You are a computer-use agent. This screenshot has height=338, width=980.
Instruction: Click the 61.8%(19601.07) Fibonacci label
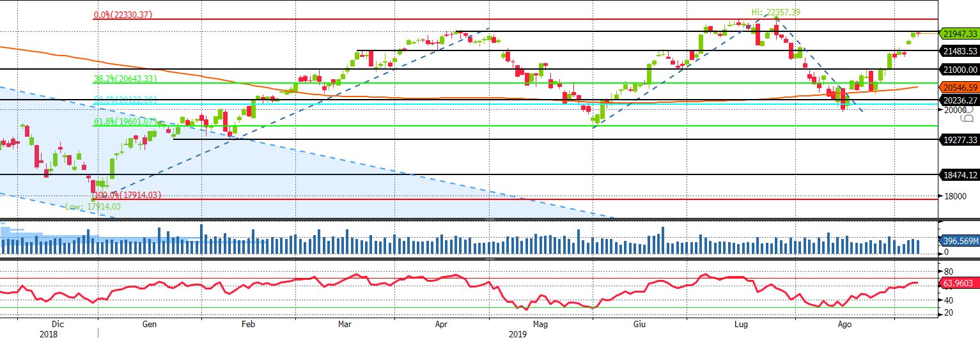click(125, 121)
